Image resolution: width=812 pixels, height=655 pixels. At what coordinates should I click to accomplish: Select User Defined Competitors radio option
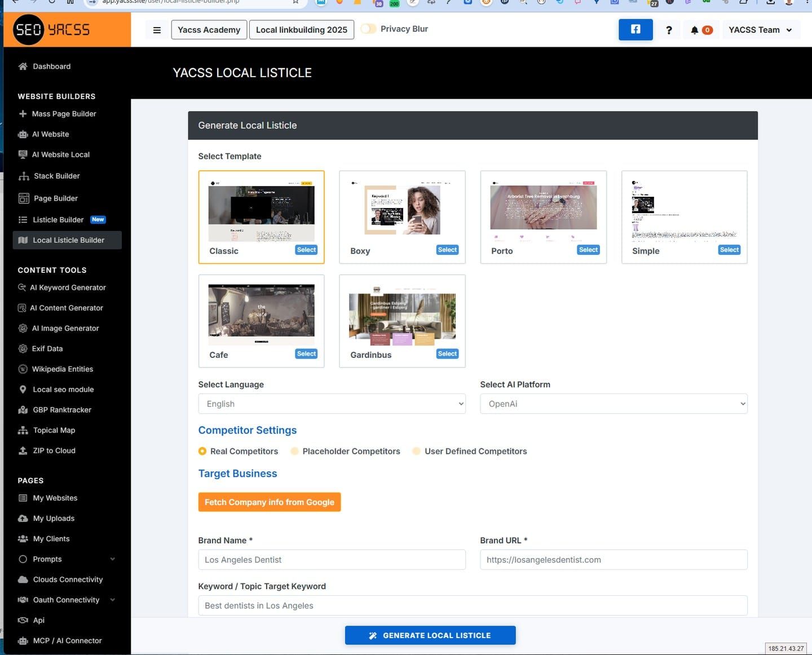(x=416, y=451)
